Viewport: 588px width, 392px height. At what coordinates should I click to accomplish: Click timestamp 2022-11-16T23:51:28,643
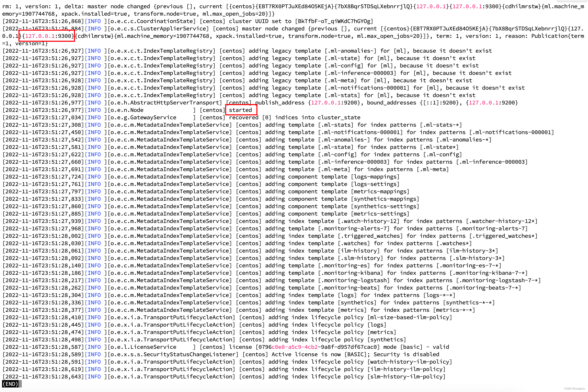point(43,377)
